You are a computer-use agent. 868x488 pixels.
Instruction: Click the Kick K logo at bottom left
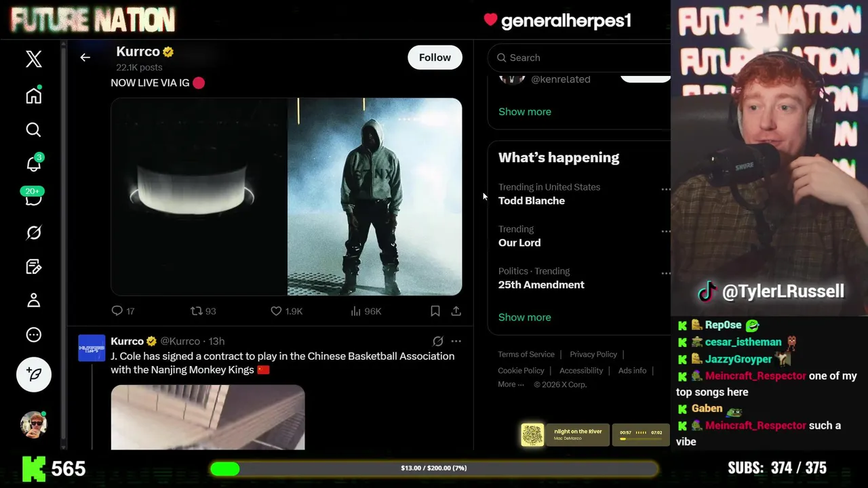click(x=34, y=468)
